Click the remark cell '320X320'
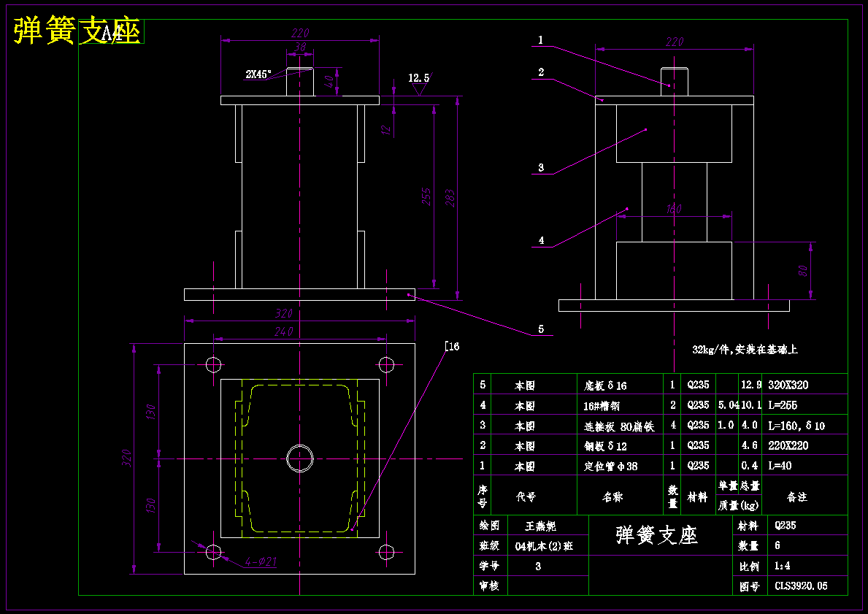 pyautogui.click(x=788, y=385)
